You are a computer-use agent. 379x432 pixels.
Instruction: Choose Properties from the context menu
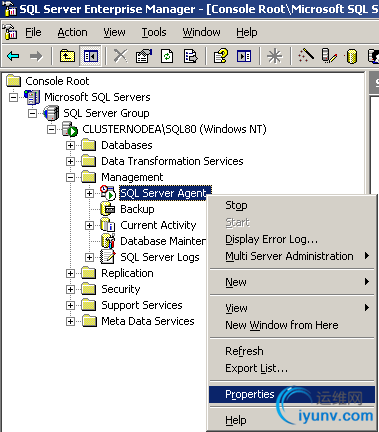pyautogui.click(x=291, y=394)
